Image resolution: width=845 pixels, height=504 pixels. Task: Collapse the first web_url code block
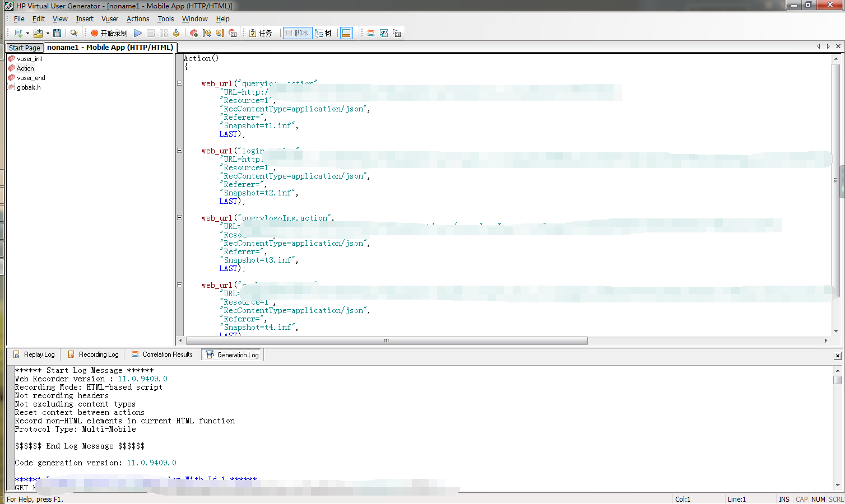[180, 83]
